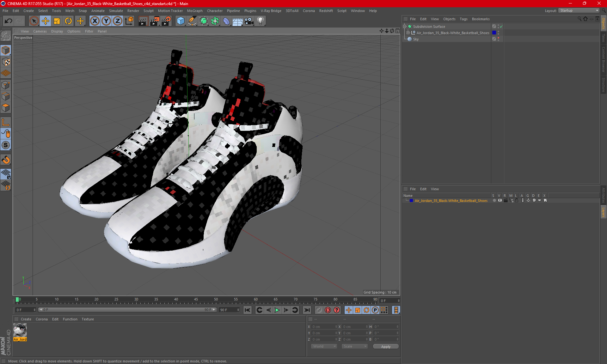
Task: Switch to Points mode icon
Action: pos(6,85)
